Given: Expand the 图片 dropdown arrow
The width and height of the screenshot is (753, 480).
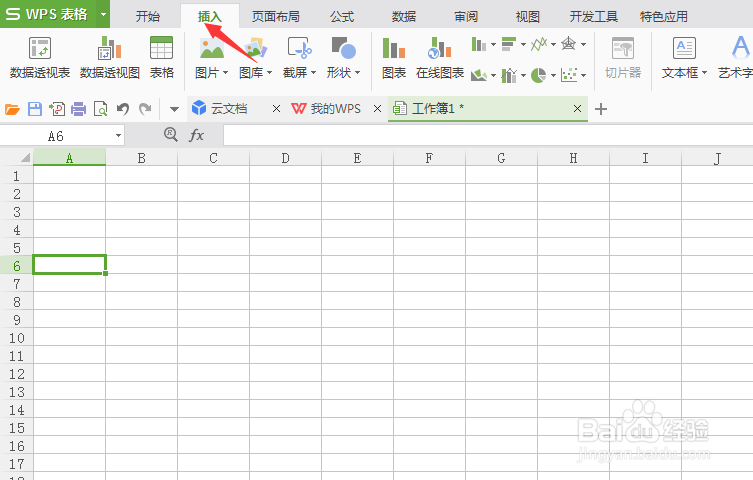Looking at the screenshot, I should (225, 73).
